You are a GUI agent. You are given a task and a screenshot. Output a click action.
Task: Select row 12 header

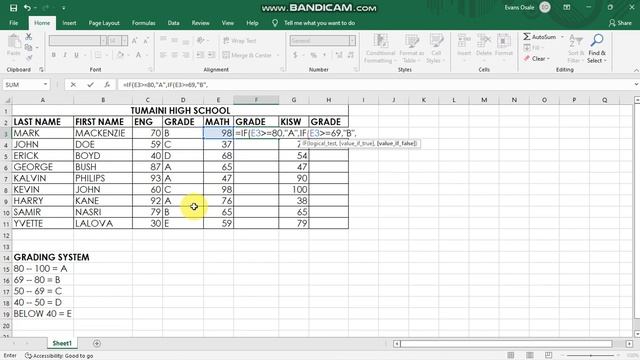[x=6, y=235]
